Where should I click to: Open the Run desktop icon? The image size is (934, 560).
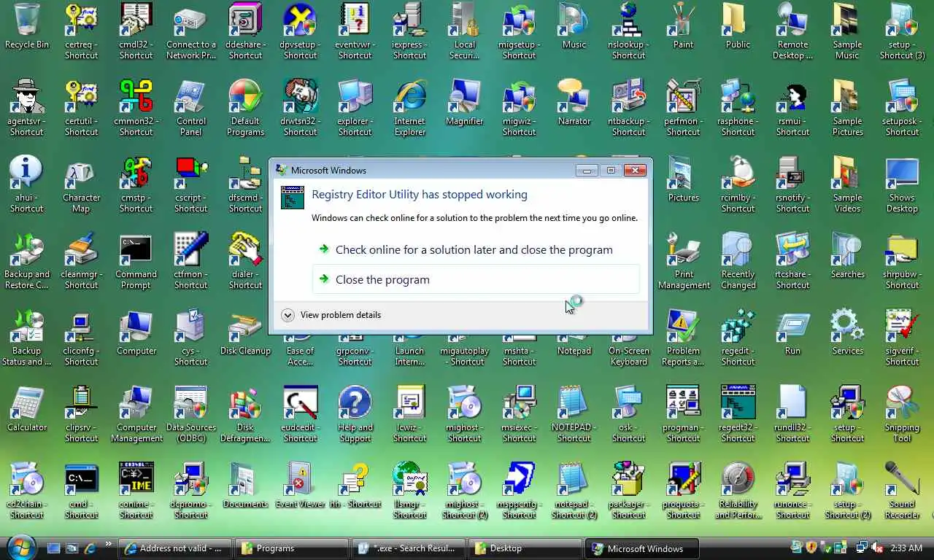pos(792,332)
